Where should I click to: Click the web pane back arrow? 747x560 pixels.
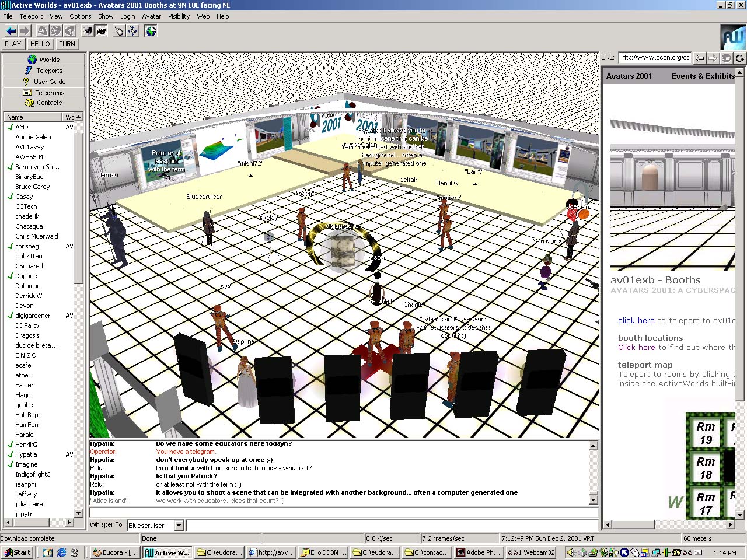point(700,58)
